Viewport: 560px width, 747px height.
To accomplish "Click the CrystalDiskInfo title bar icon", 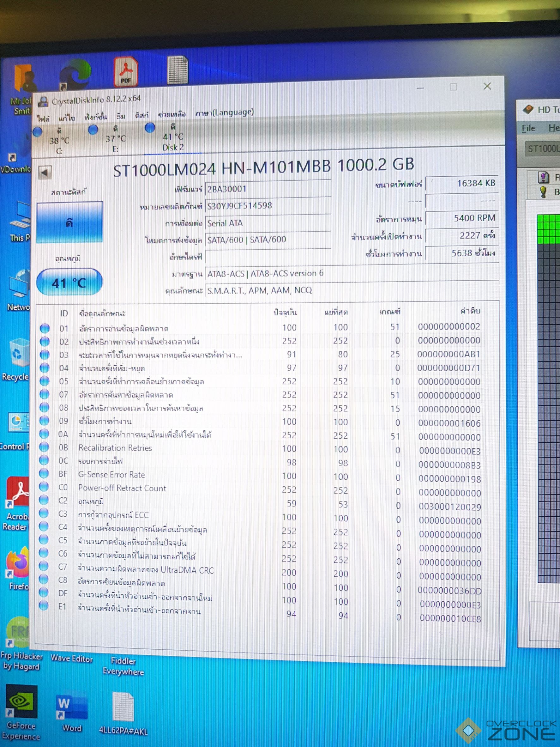I will coord(43,101).
